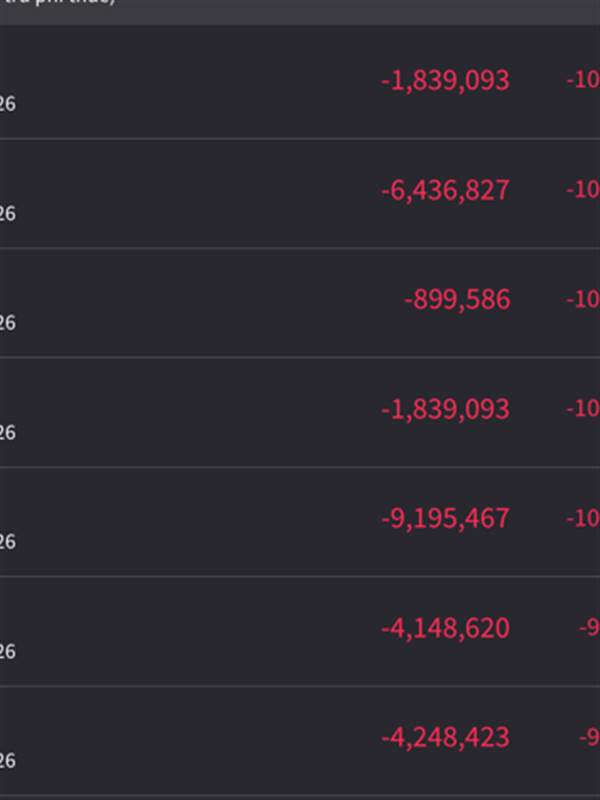
Task: Click percentage beside -9,195,467
Action: click(583, 519)
